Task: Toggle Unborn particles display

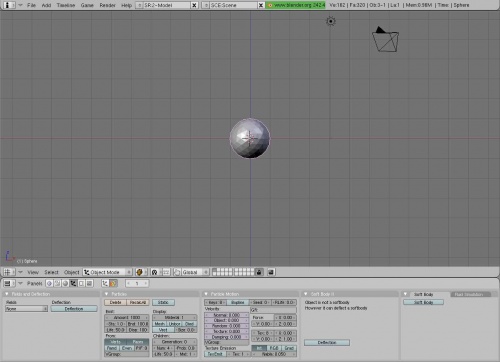Action: pos(174,324)
